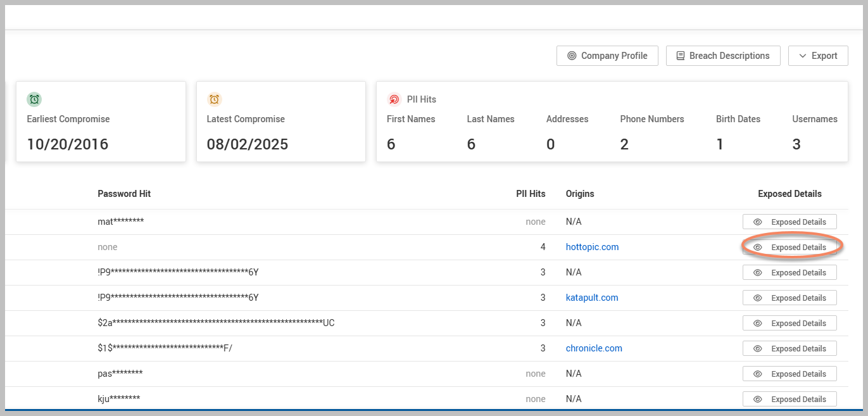
Task: Open the katapult.com origin link
Action: [592, 298]
